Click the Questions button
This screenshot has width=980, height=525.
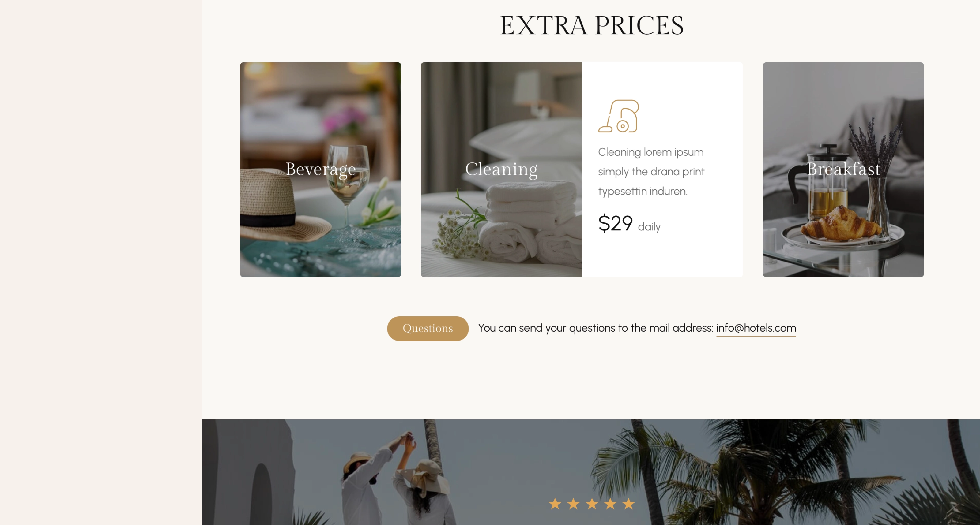click(428, 329)
